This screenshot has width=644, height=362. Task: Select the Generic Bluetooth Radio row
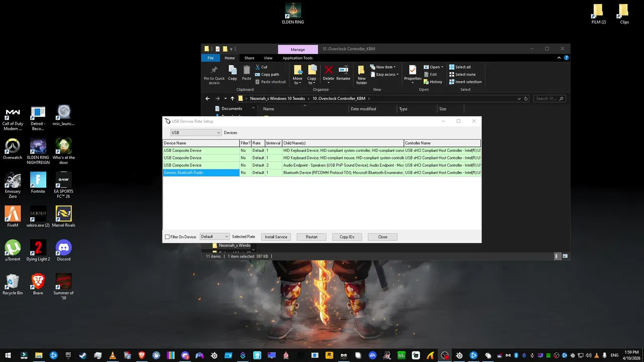[x=322, y=172]
